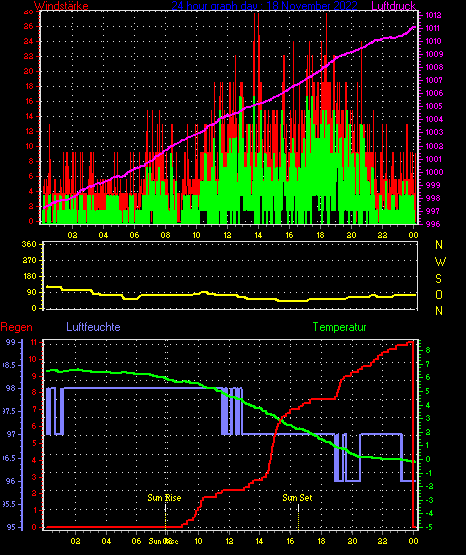Click humidity value 98
The width and height of the screenshot is (466, 555).
[x=11, y=388]
